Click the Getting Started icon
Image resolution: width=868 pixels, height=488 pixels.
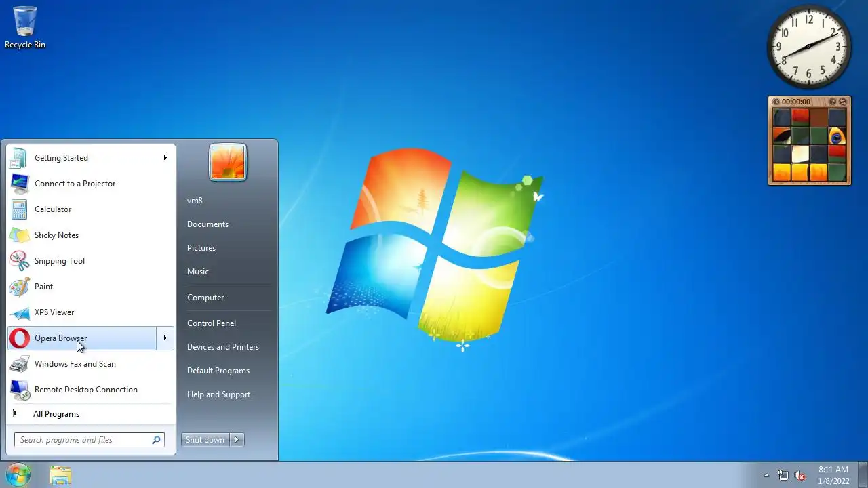[x=19, y=158]
